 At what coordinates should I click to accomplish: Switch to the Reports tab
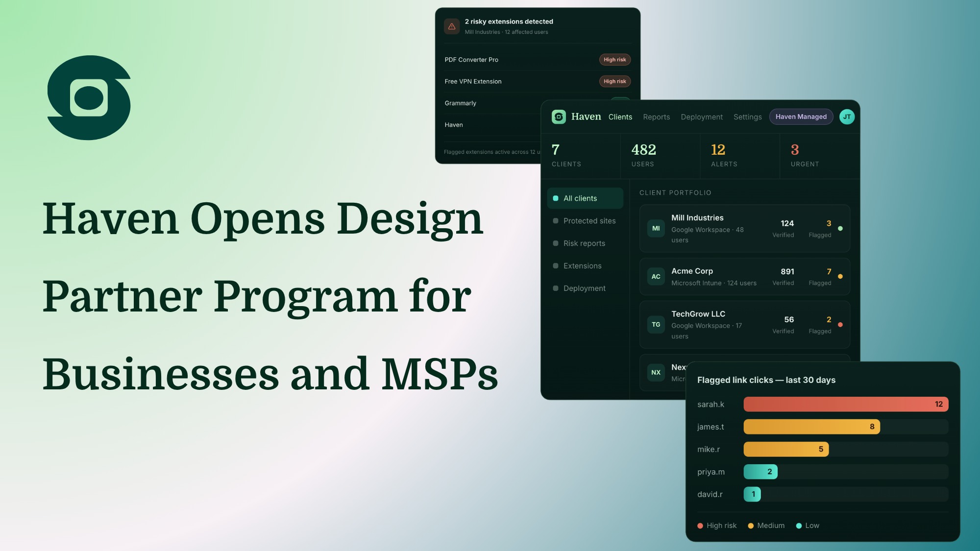pos(656,117)
